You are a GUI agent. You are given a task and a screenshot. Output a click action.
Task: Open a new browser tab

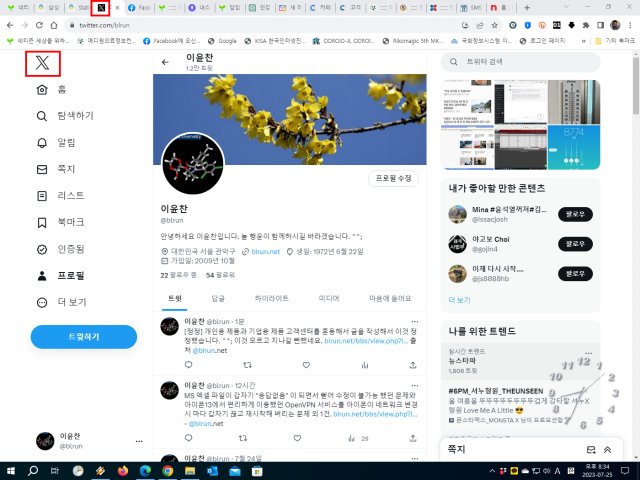coord(527,7)
